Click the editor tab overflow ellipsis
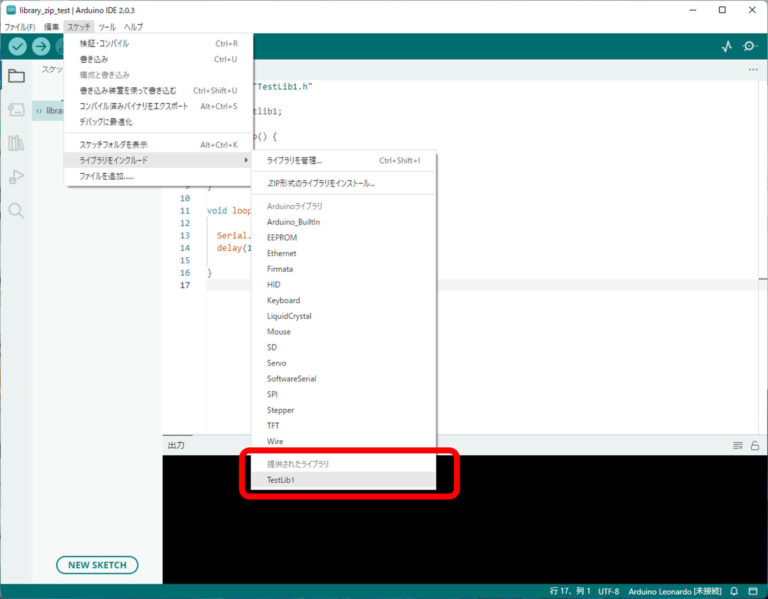Viewport: 768px width, 599px height. click(x=753, y=70)
